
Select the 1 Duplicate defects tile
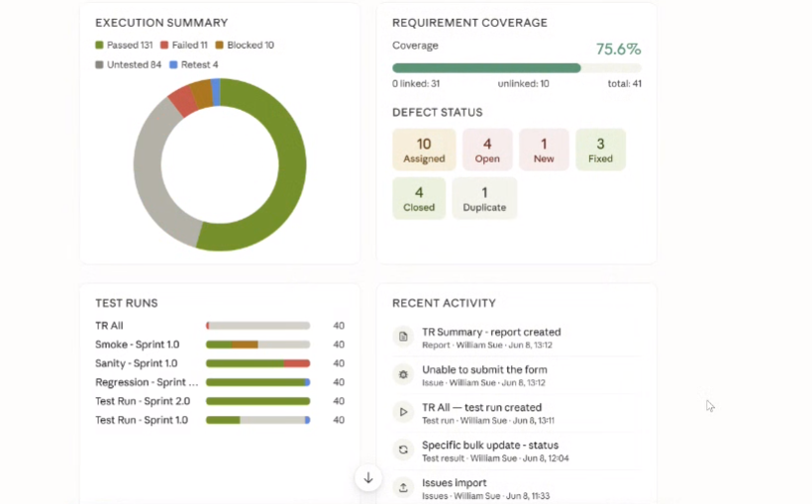tap(484, 198)
